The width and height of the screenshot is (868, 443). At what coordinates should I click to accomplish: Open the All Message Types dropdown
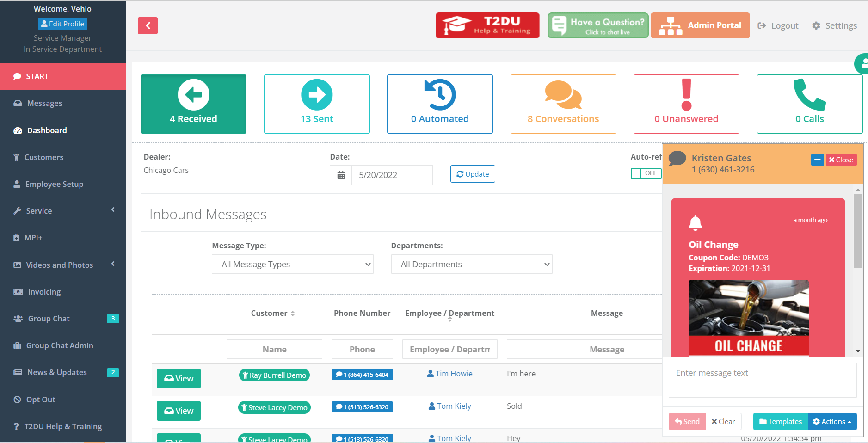[292, 264]
